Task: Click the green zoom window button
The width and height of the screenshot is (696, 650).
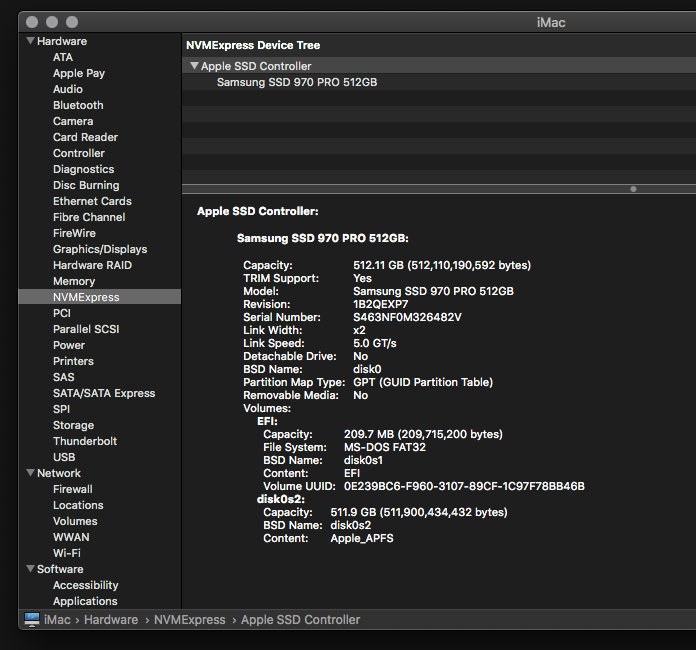Action: [71, 21]
